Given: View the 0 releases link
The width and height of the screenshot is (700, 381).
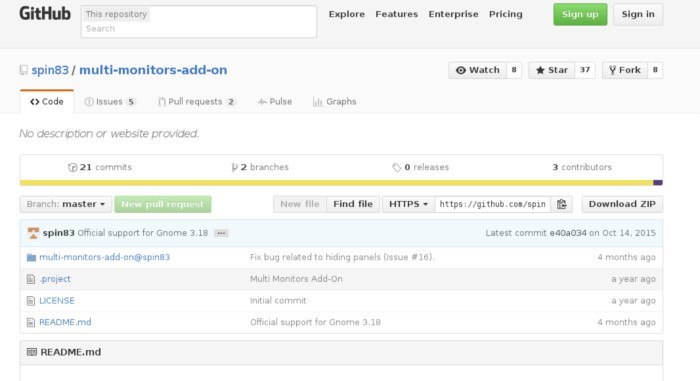Looking at the screenshot, I should point(421,167).
